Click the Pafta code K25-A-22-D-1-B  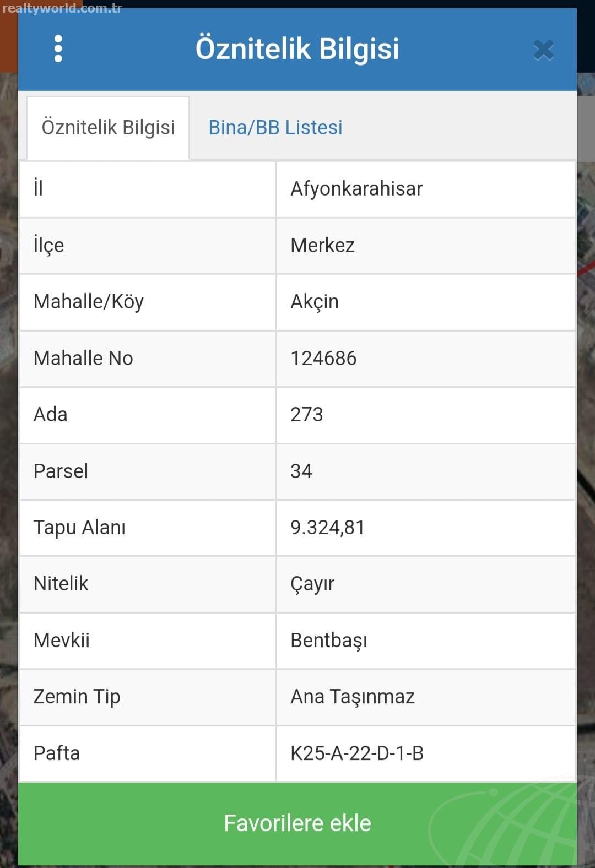[x=357, y=753]
